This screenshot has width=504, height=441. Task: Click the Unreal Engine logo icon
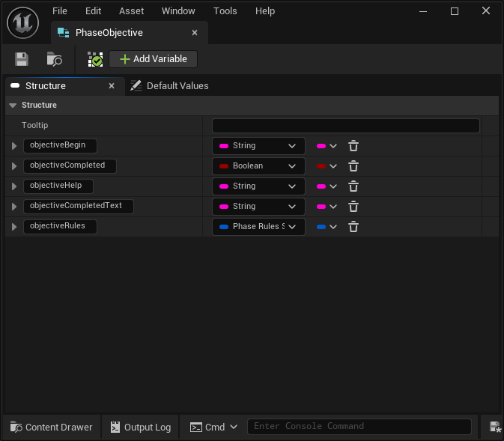point(23,23)
